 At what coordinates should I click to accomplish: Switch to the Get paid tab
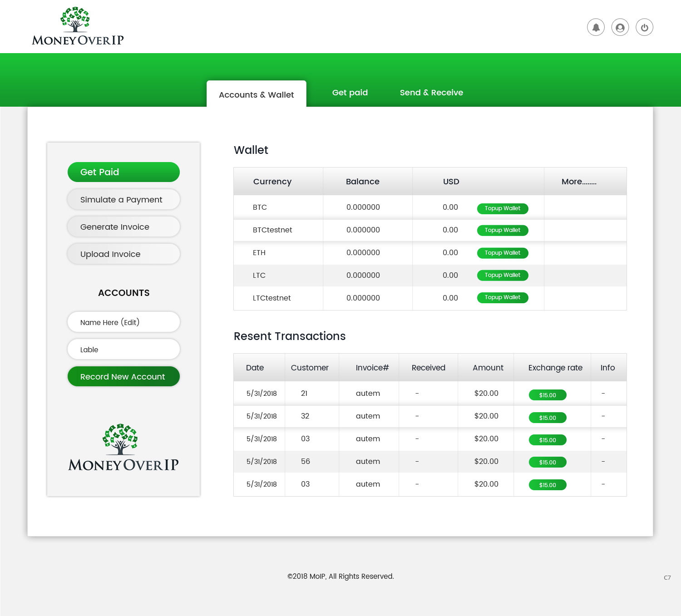coord(350,93)
